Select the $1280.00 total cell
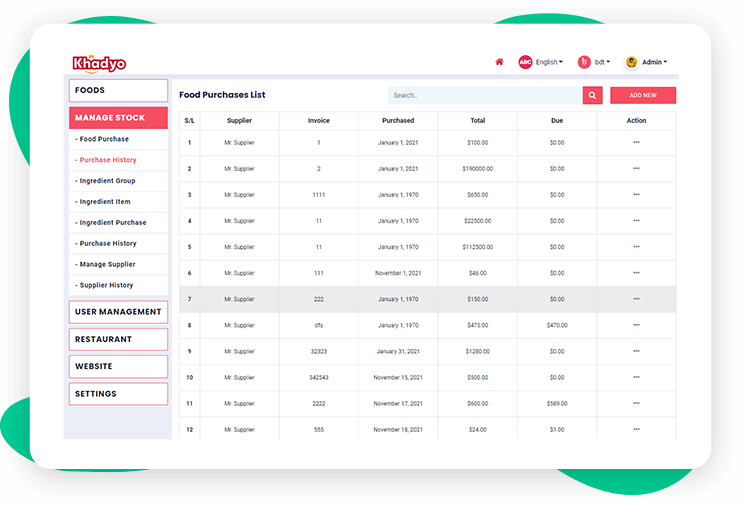 477,351
